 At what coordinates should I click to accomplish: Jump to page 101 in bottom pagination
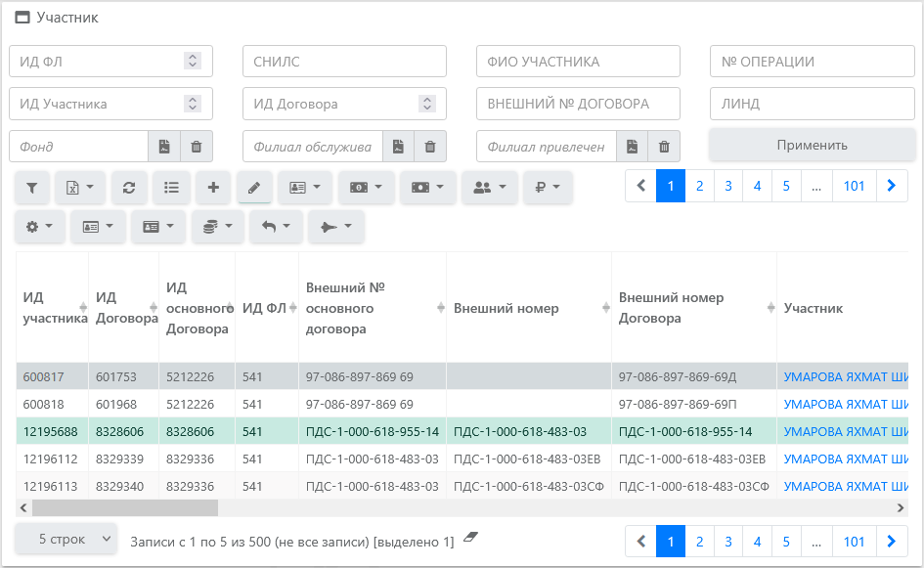coord(854,541)
